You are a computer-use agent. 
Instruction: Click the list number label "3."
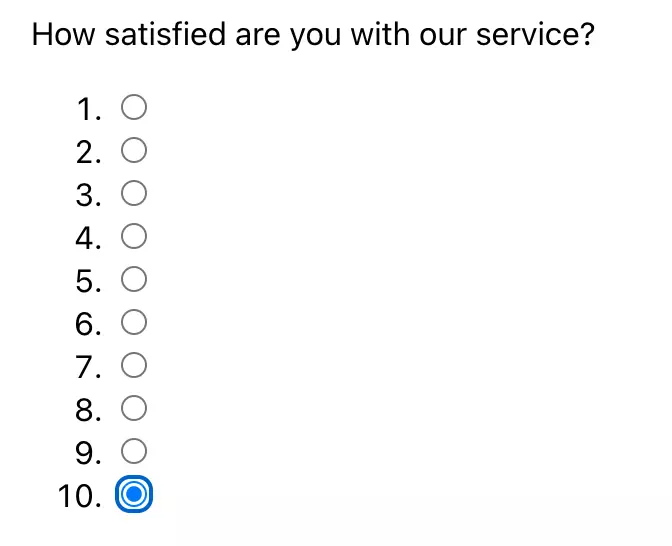pyautogui.click(x=89, y=195)
